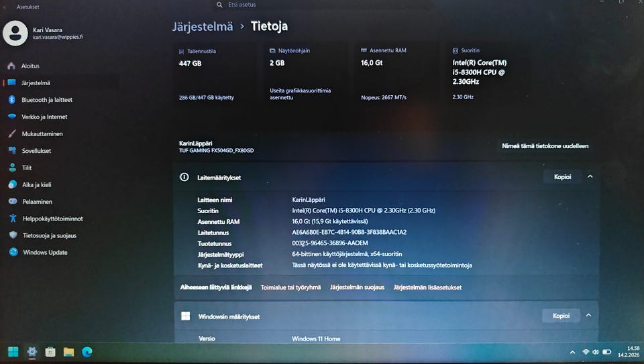The width and height of the screenshot is (644, 364).
Task: Click the 286 GB/447 GB käytetty text
Action: pos(207,98)
